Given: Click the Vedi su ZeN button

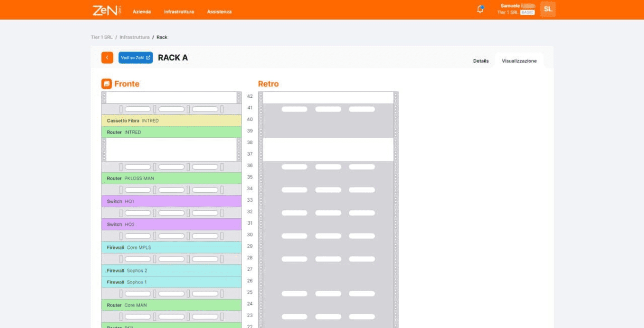Looking at the screenshot, I should 136,58.
